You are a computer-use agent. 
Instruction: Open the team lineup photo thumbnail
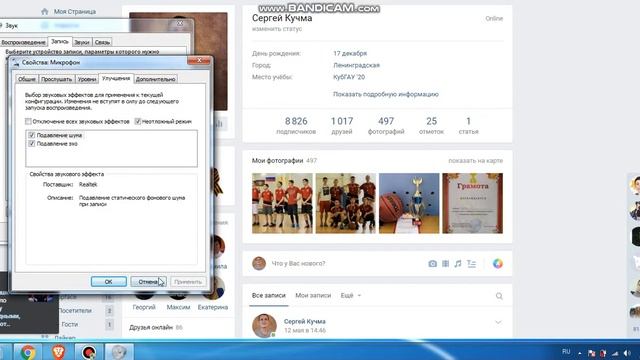(282, 203)
